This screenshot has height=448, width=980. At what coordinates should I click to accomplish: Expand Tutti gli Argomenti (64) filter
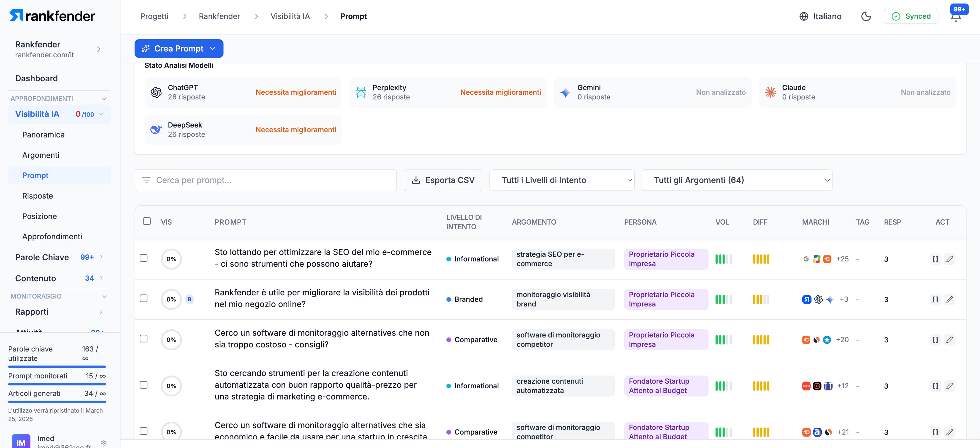(737, 180)
